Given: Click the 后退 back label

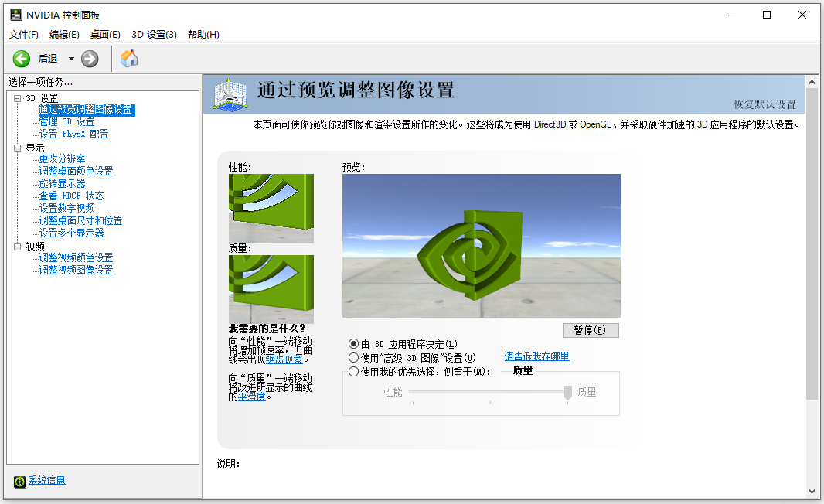Looking at the screenshot, I should (x=48, y=59).
